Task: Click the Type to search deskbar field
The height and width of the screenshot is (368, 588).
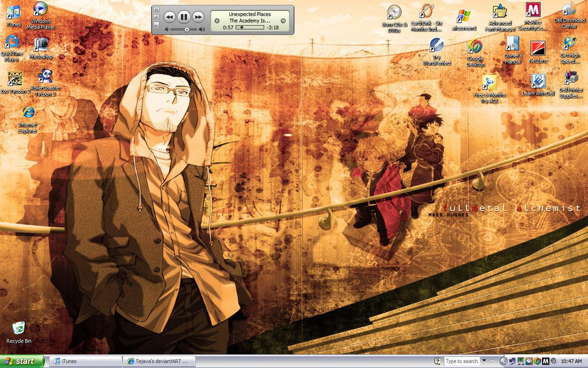Action: pyautogui.click(x=462, y=361)
